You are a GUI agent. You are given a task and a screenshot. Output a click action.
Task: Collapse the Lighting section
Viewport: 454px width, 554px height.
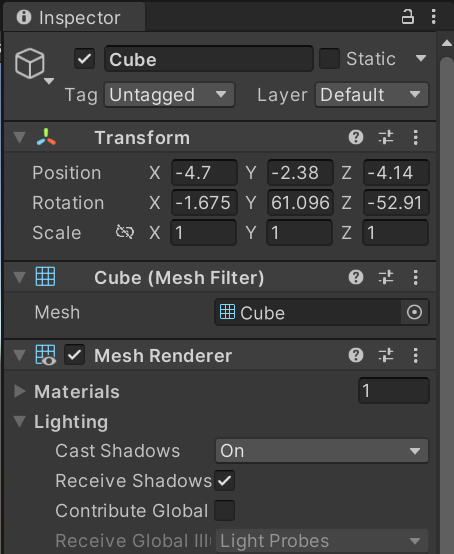[20, 421]
